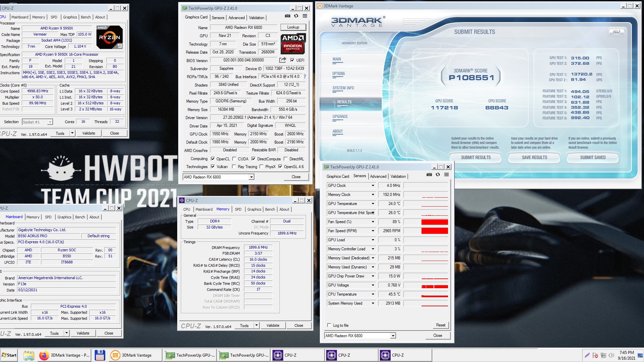
Task: Click the HELP button in 3DMark Vantage
Action: pos(616,32)
